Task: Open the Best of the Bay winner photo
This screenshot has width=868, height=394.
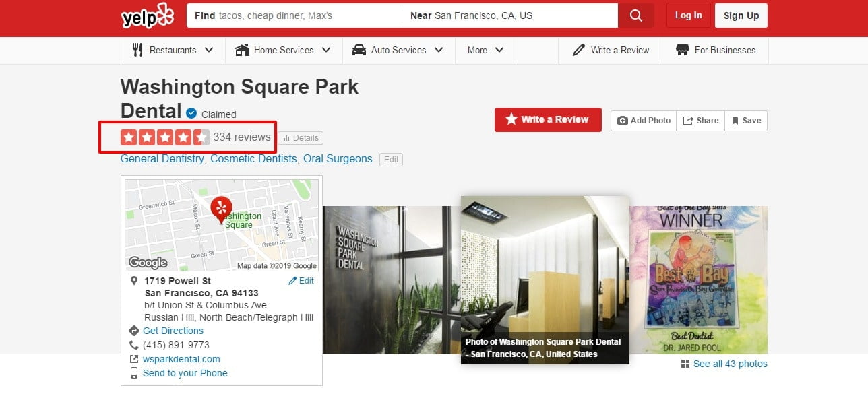Action: pyautogui.click(x=699, y=280)
